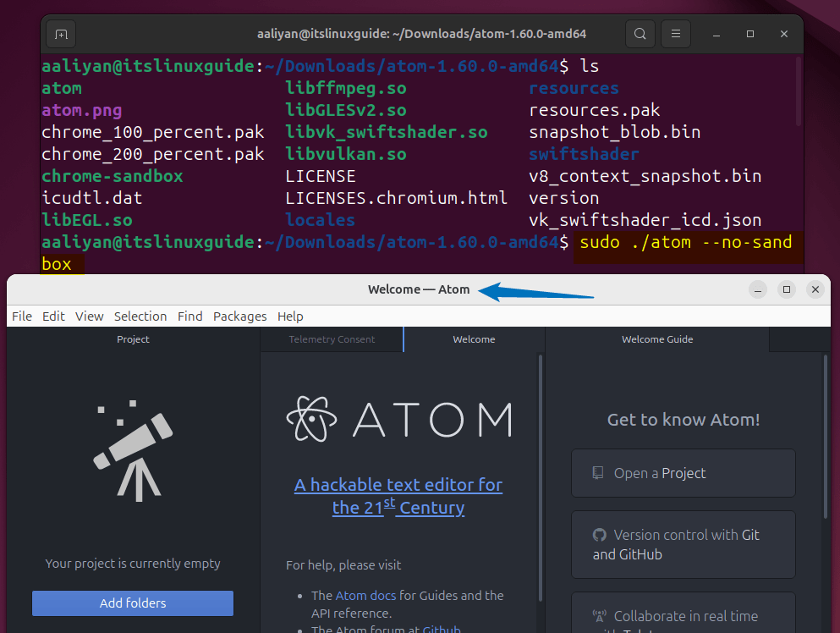Open the Selection menu
840x633 pixels.
(x=140, y=316)
